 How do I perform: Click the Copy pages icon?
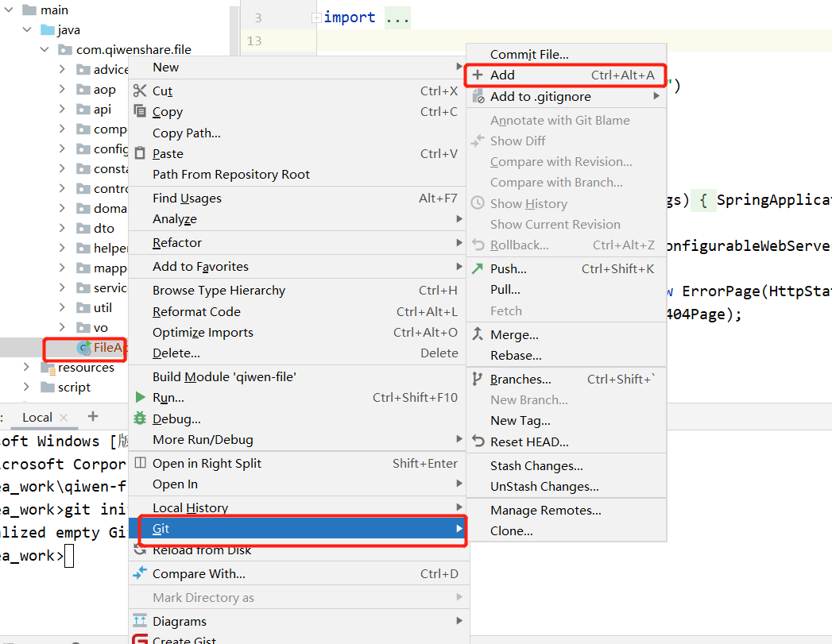tap(140, 111)
